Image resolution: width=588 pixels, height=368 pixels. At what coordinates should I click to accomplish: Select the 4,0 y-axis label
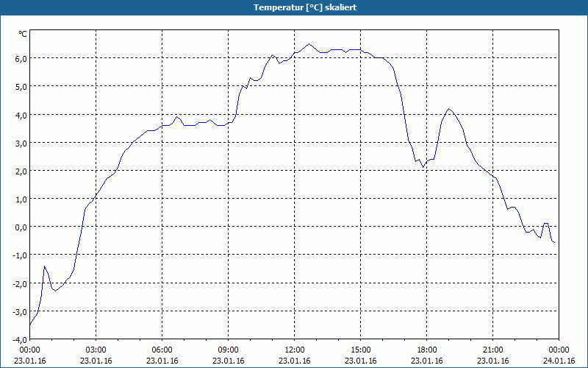pos(21,115)
